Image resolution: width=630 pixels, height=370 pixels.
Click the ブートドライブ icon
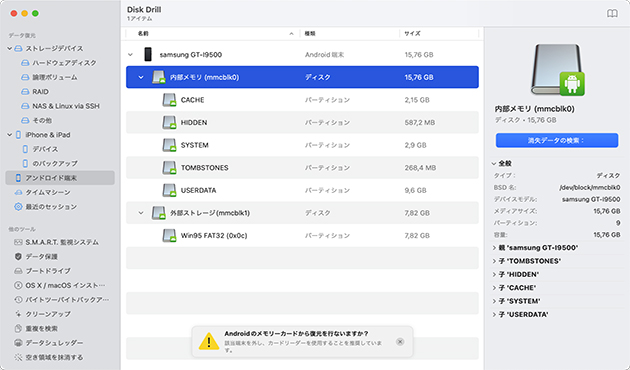pos(18,271)
